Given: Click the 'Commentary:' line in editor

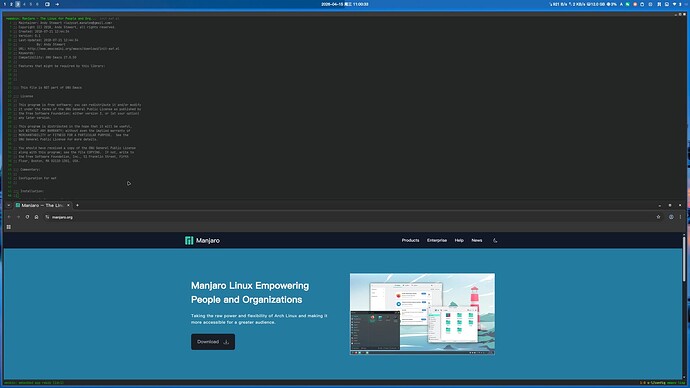Looking at the screenshot, I should pos(30,169).
